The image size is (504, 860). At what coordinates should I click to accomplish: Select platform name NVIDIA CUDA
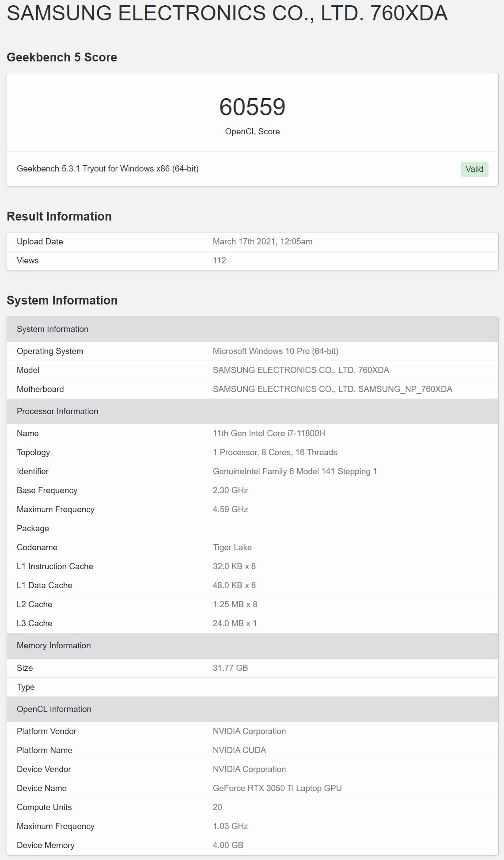coord(239,750)
